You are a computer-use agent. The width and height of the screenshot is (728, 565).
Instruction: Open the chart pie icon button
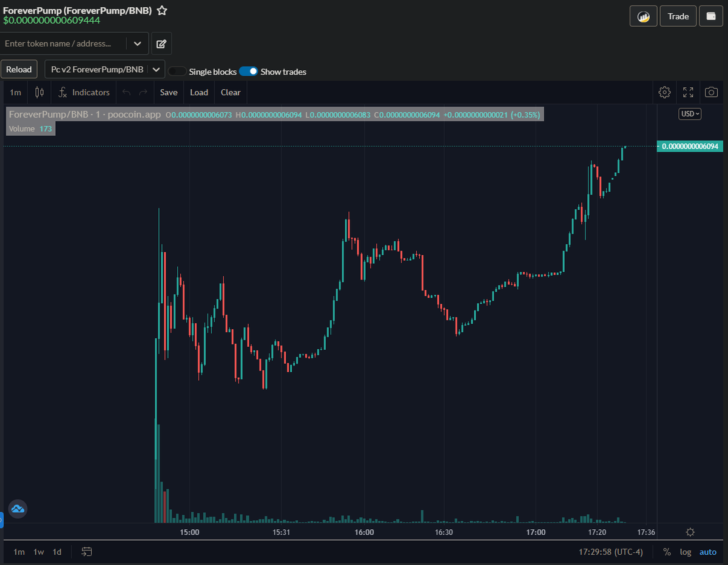coord(643,16)
